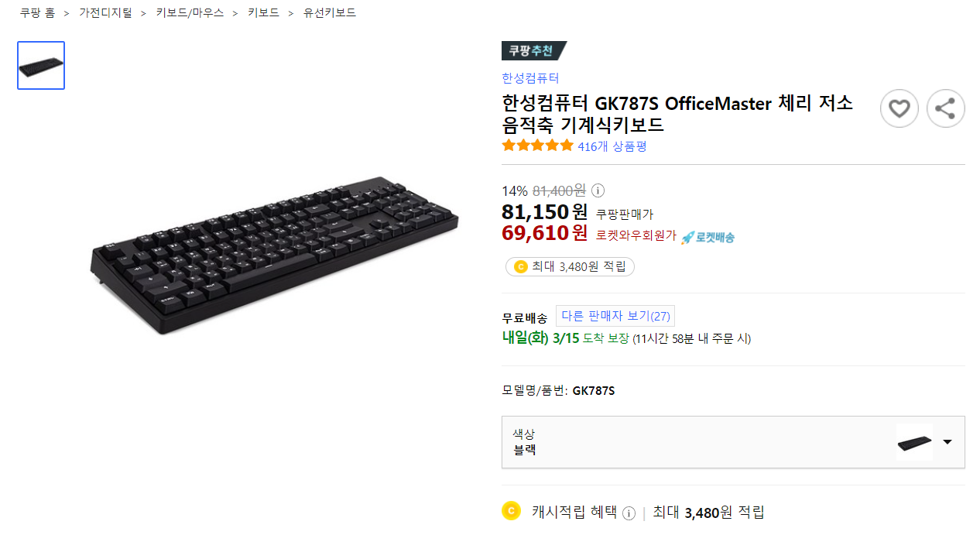Go to the 한성컴퓨터 brand page
This screenshot has height=535, width=980.
[x=529, y=78]
